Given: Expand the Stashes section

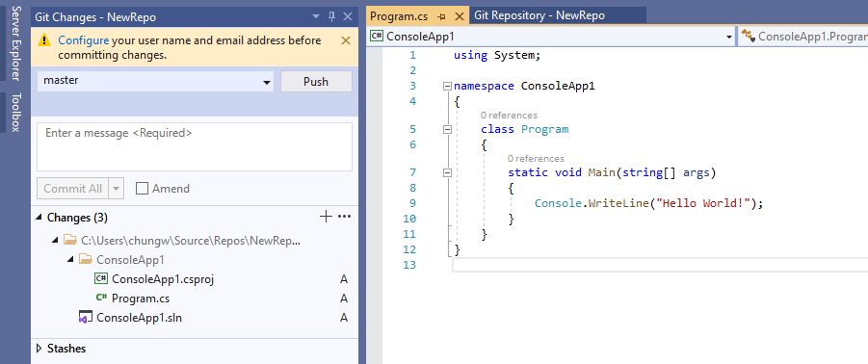Looking at the screenshot, I should coord(39,349).
